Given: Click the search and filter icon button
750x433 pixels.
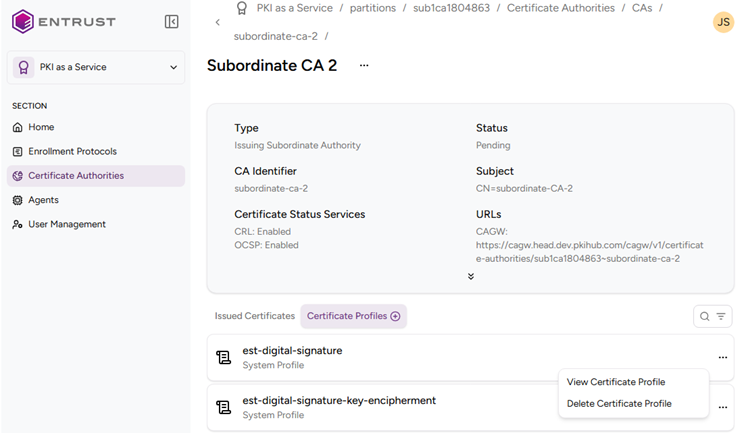Looking at the screenshot, I should (713, 316).
